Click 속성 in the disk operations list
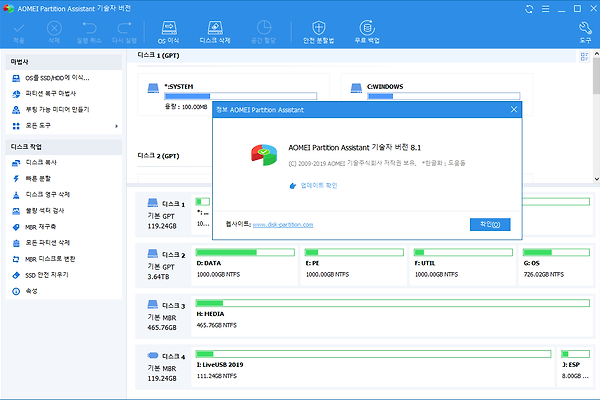The width and height of the screenshot is (600, 400). point(33,291)
